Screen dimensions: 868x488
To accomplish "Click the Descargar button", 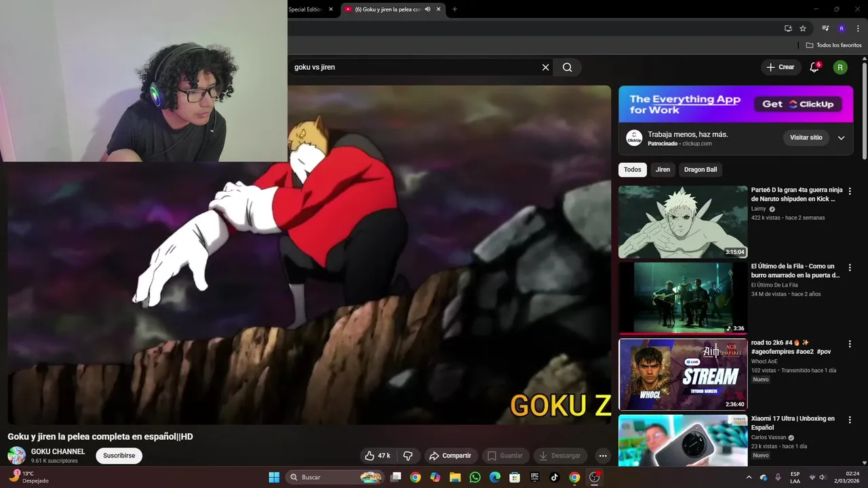I will click(x=560, y=455).
